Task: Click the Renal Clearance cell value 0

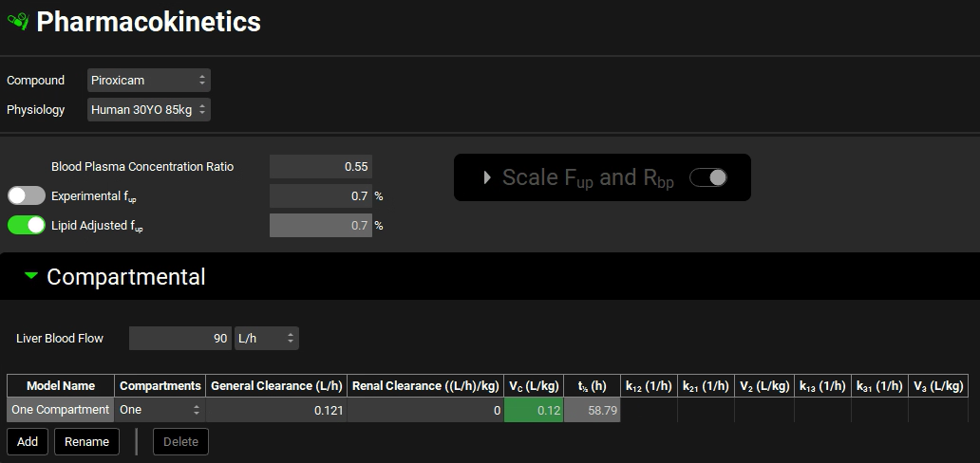Action: pyautogui.click(x=425, y=410)
